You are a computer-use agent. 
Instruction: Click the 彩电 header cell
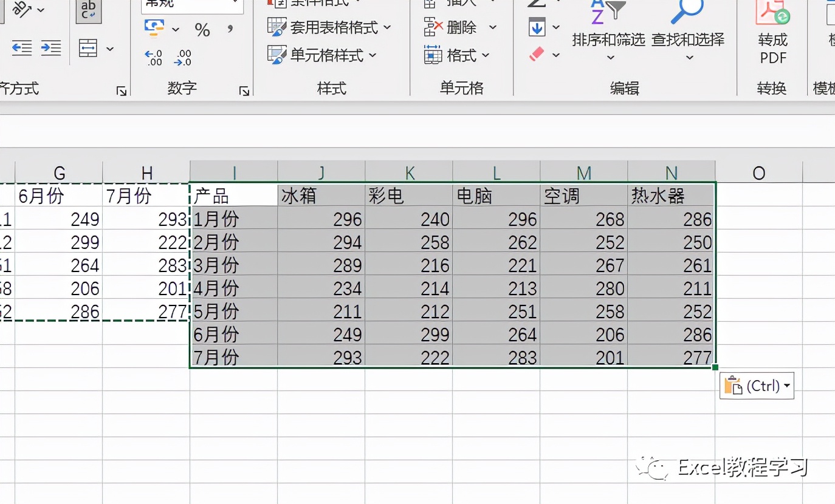[409, 195]
